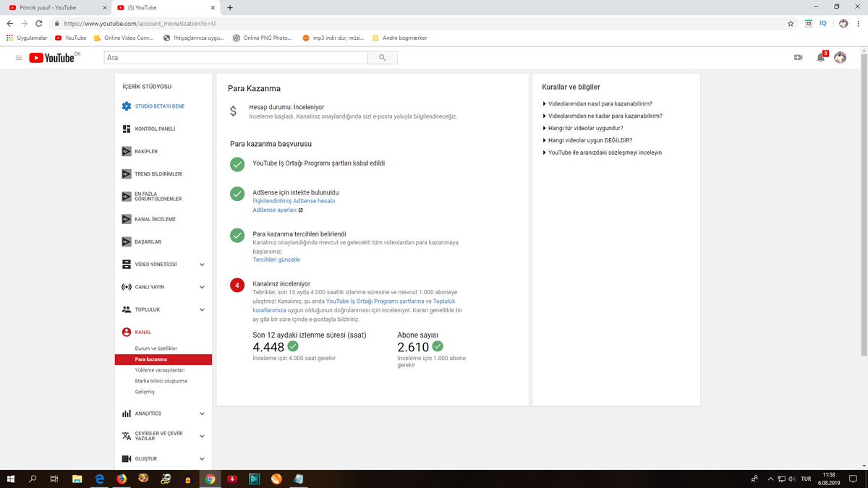Expand the Video Yöneticisi section

(x=202, y=265)
